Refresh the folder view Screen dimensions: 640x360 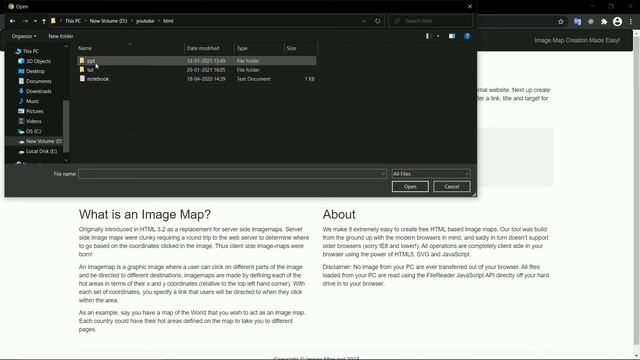tap(378, 21)
